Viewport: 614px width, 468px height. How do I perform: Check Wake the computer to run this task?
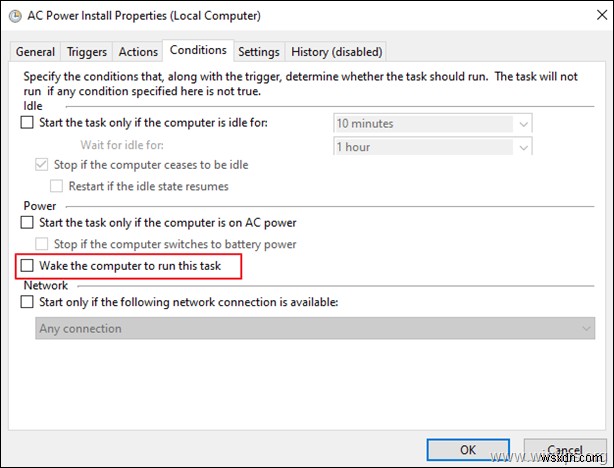coord(27,266)
